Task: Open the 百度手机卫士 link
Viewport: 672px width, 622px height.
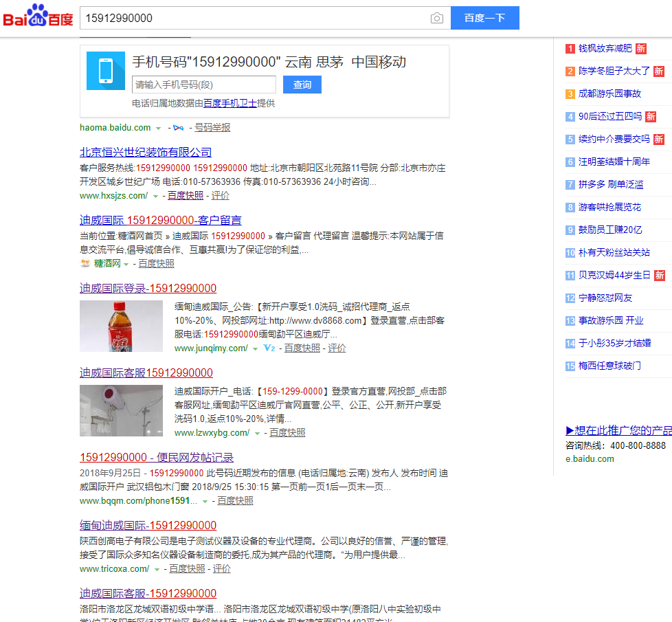Action: pos(230,103)
